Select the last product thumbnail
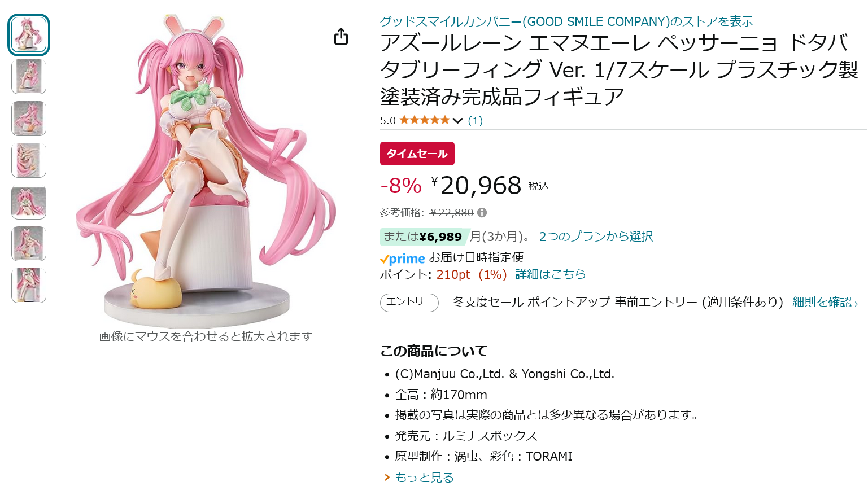868x486 pixels. 29,286
